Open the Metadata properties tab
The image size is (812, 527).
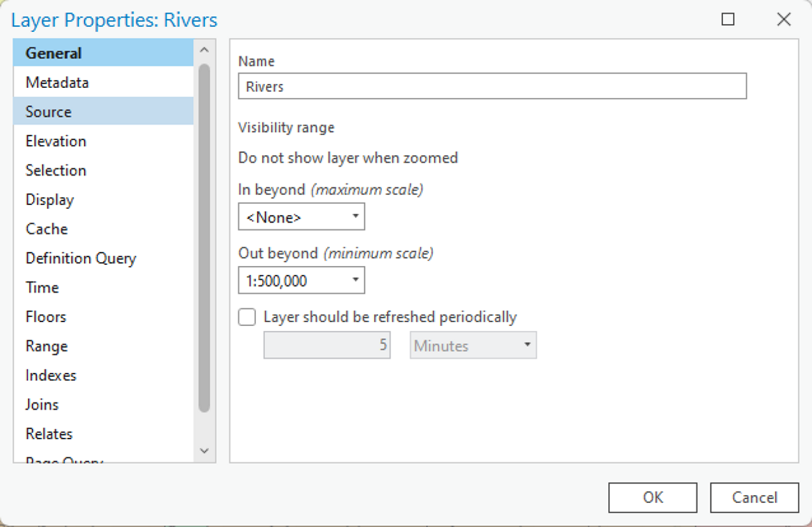click(x=57, y=83)
